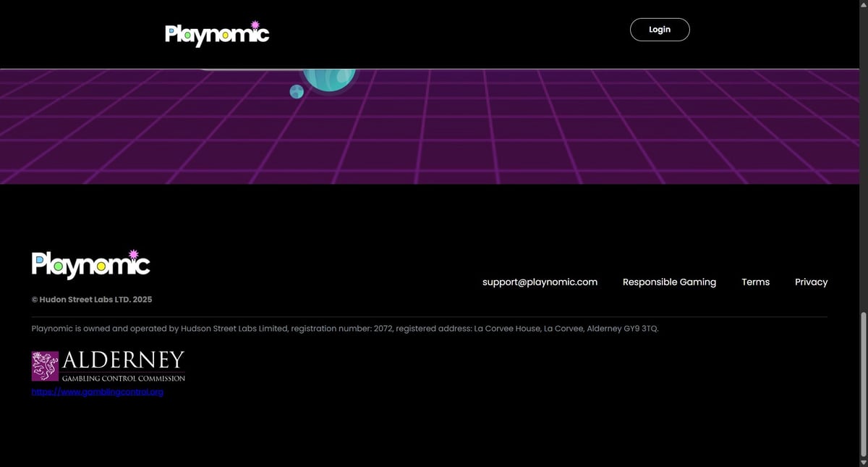Click the scrollbar down arrow

click(x=862, y=462)
